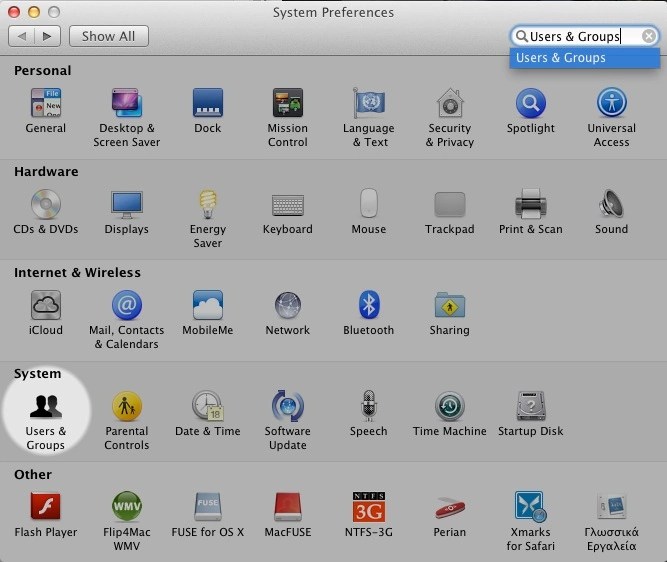The image size is (667, 562).
Task: Close the System Preferences window
Action: [14, 12]
